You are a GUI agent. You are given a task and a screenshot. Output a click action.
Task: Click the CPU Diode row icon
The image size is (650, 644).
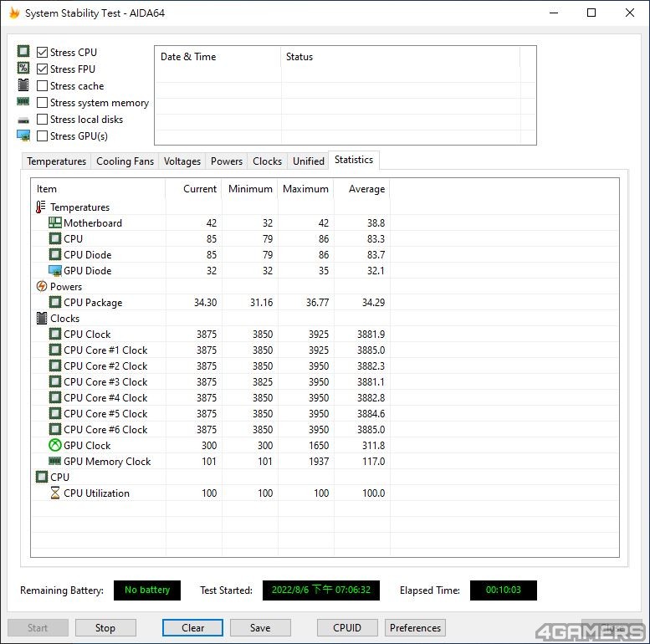point(55,254)
